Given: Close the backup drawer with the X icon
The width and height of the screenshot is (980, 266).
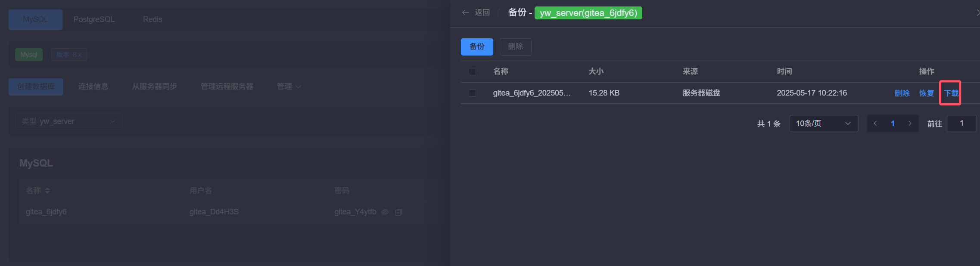Looking at the screenshot, I should 977,13.
